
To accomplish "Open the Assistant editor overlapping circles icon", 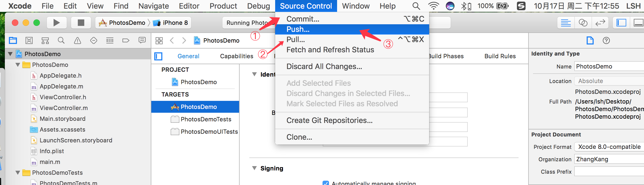I will (x=583, y=23).
